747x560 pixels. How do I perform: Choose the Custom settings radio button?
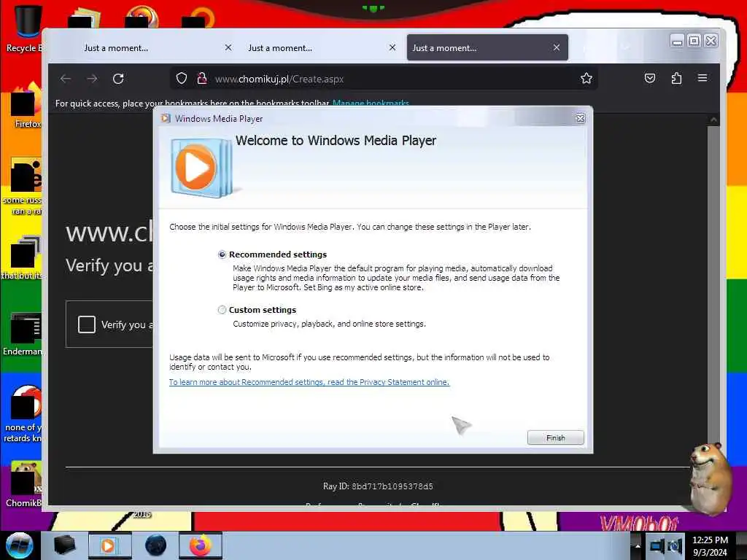click(222, 310)
